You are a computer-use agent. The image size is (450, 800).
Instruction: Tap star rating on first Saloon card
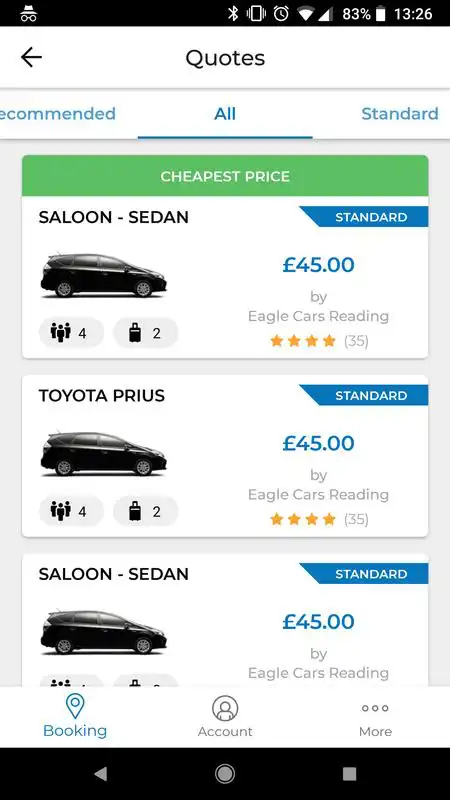[x=303, y=340]
